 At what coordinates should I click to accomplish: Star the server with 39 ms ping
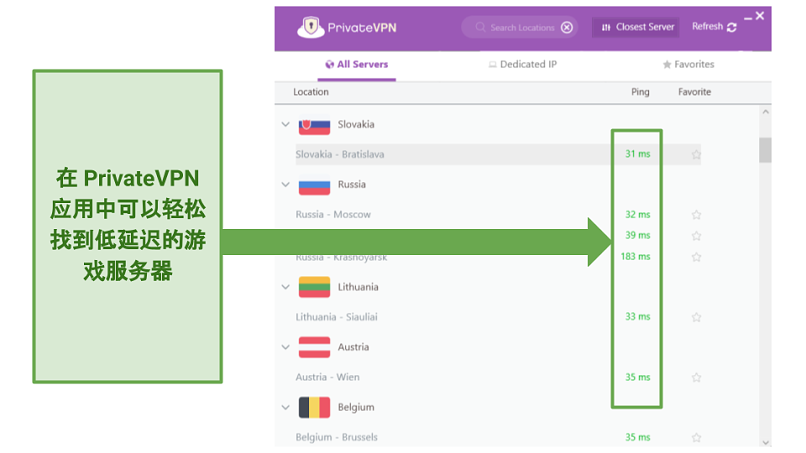(x=696, y=235)
